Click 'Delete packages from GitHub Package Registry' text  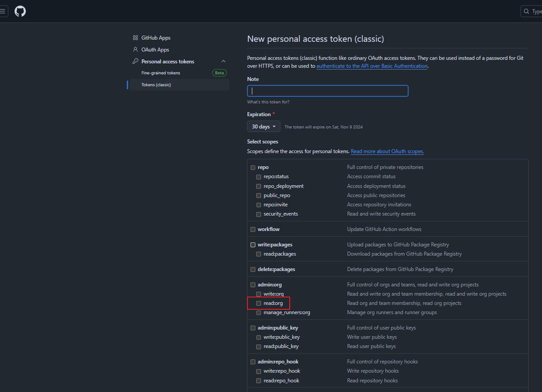[x=400, y=269]
